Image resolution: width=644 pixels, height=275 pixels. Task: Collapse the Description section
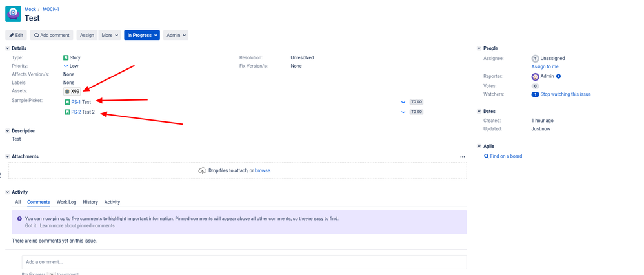8,130
